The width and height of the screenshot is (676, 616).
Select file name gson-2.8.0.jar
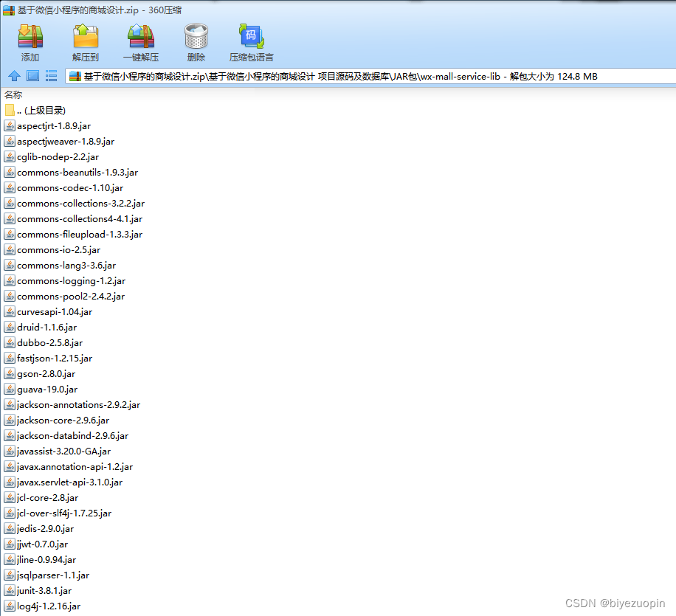pos(46,374)
